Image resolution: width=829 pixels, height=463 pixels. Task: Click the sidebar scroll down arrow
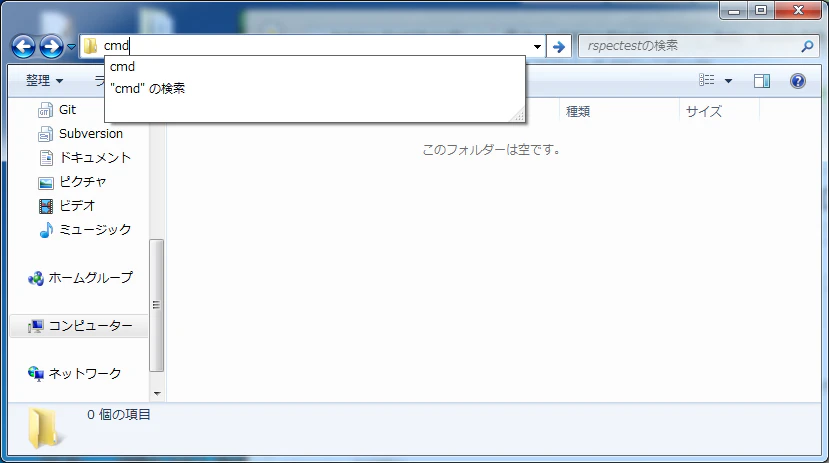tap(156, 393)
